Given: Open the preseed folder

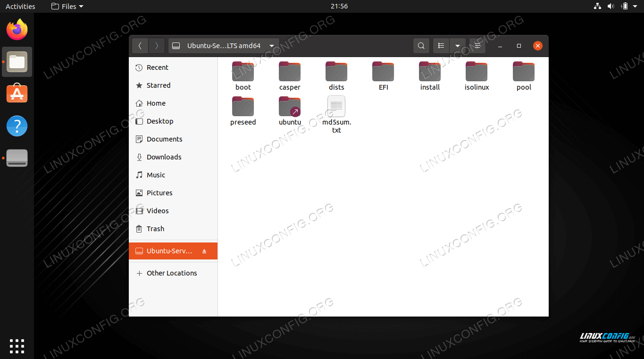Looking at the screenshot, I should pyautogui.click(x=243, y=110).
